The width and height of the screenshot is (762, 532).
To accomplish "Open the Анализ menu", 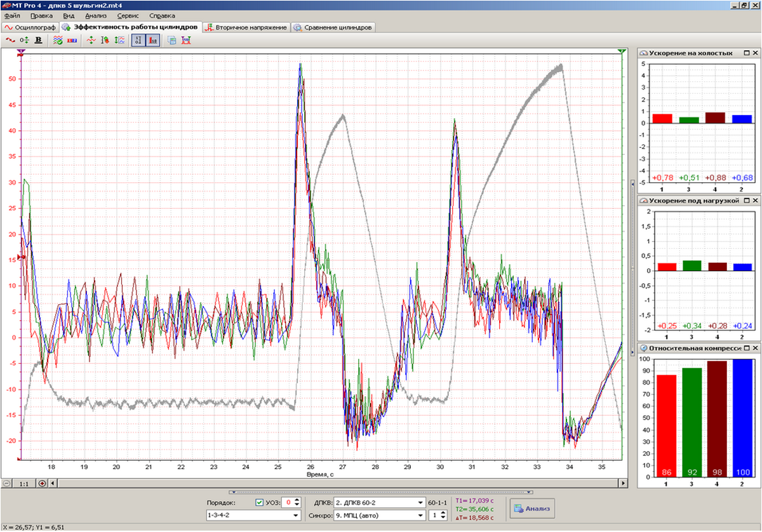I will [95, 15].
